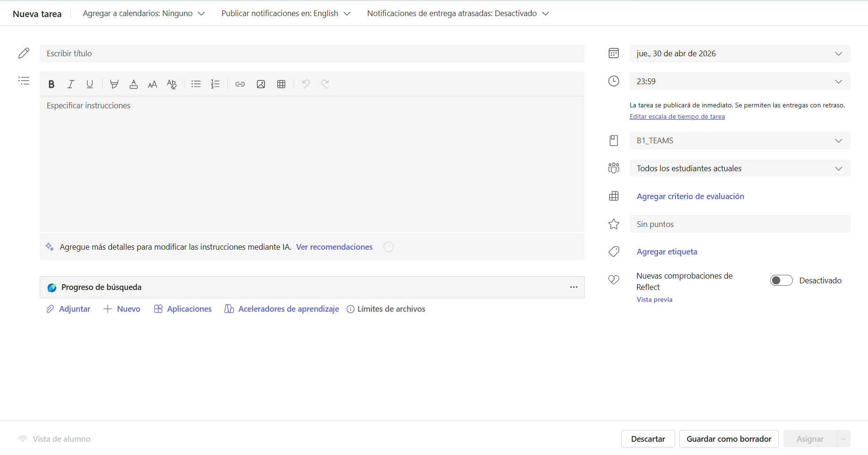Clear text formatting

(x=172, y=84)
